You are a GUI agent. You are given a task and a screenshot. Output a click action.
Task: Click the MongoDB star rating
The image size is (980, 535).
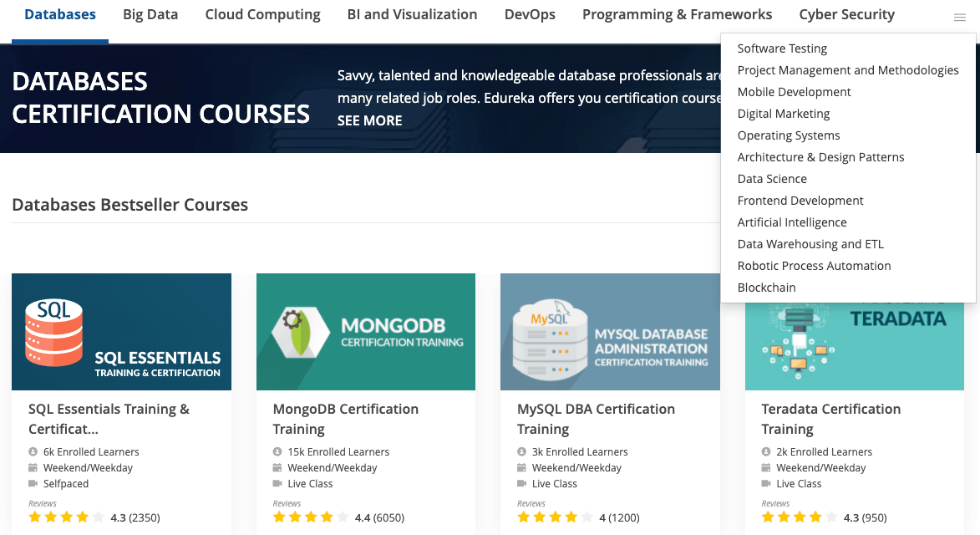(311, 517)
